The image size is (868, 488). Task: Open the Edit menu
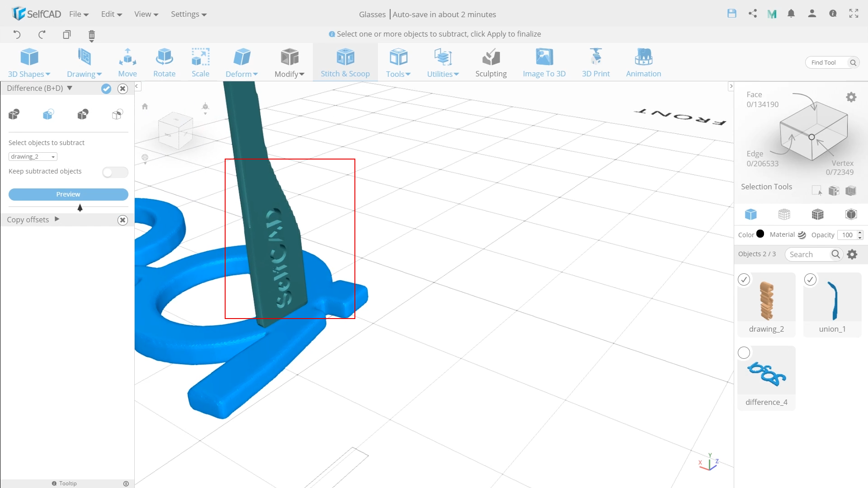pyautogui.click(x=111, y=14)
